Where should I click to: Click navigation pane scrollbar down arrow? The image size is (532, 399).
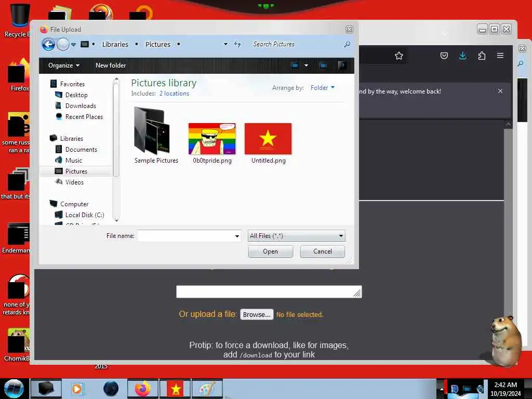[x=116, y=220]
